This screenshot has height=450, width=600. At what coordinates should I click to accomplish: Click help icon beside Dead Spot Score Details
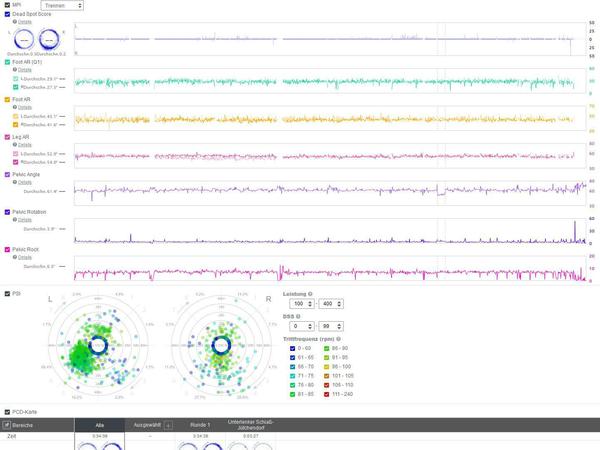pos(15,22)
